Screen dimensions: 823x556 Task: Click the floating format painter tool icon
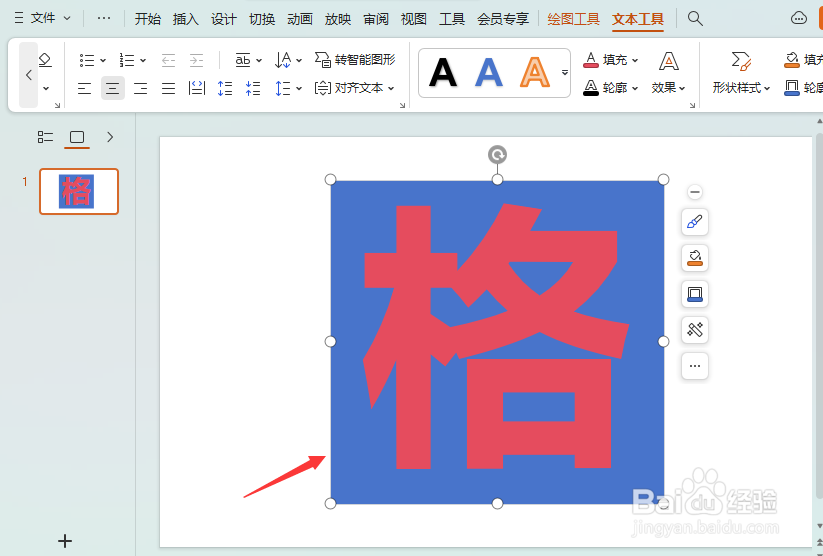tap(694, 330)
